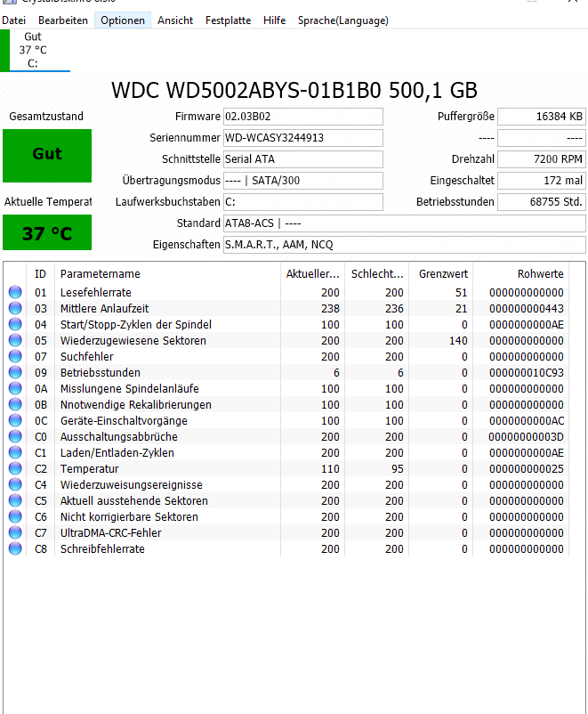The image size is (588, 714).
Task: Open the Sprache(Language) menu
Action: 343,20
